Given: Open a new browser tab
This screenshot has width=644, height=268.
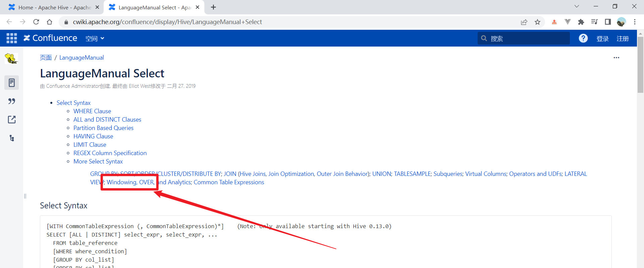Looking at the screenshot, I should pos(213,7).
